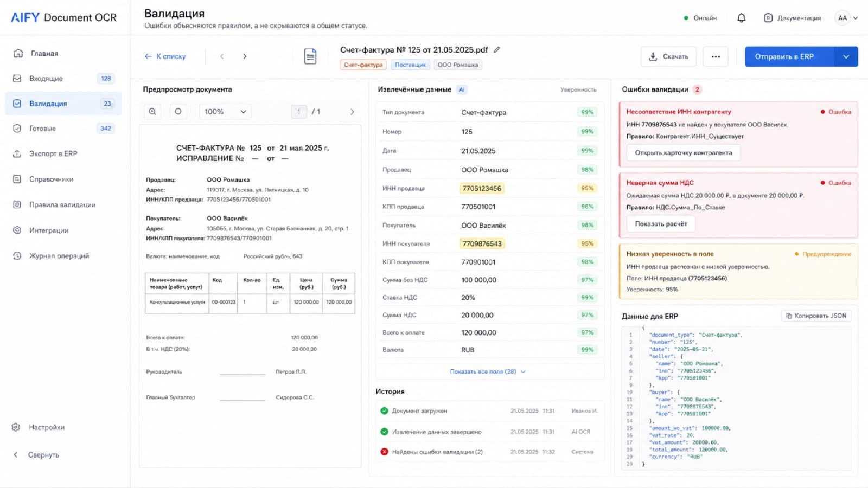Collapse sidebar via Свернуть
The height and width of the screenshot is (488, 868).
pos(36,455)
